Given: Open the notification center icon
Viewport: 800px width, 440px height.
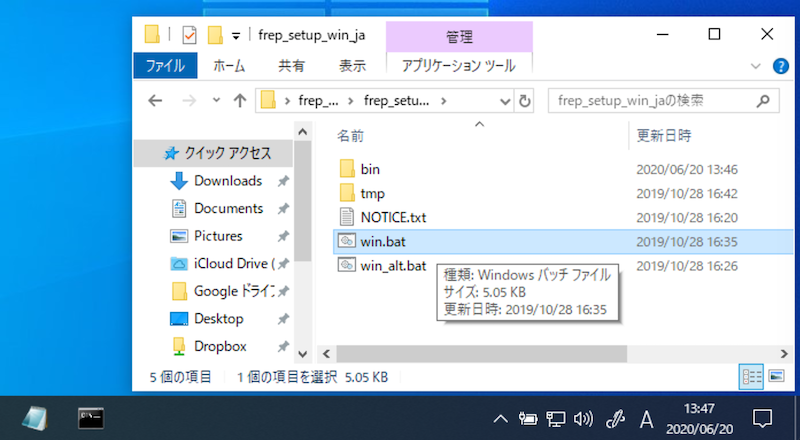Looking at the screenshot, I should click(x=762, y=418).
